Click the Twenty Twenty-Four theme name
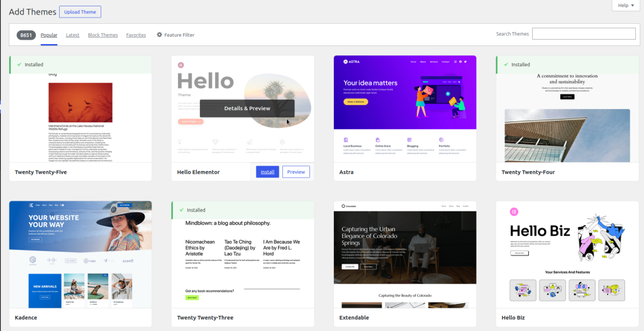 (528, 172)
